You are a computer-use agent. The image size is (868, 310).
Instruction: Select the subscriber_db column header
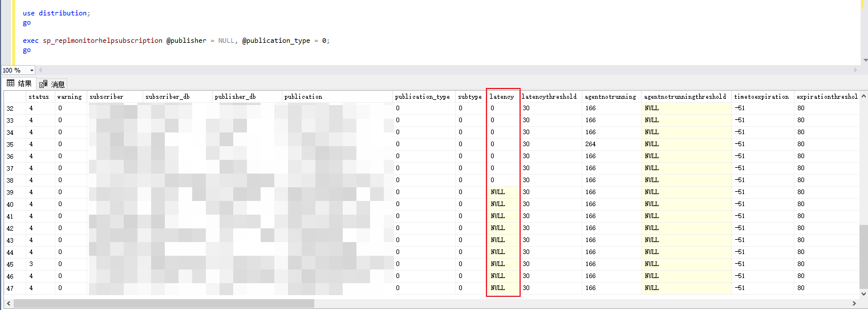(178, 96)
